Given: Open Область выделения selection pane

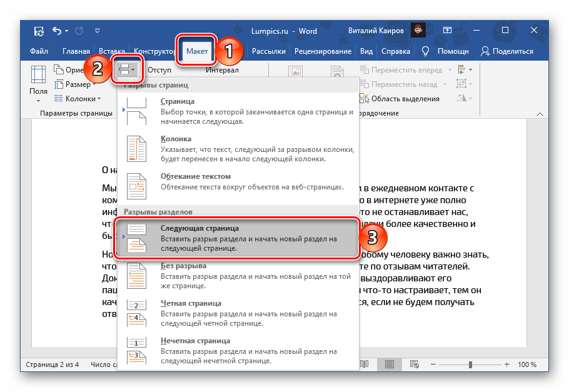Looking at the screenshot, I should pyautogui.click(x=400, y=99).
